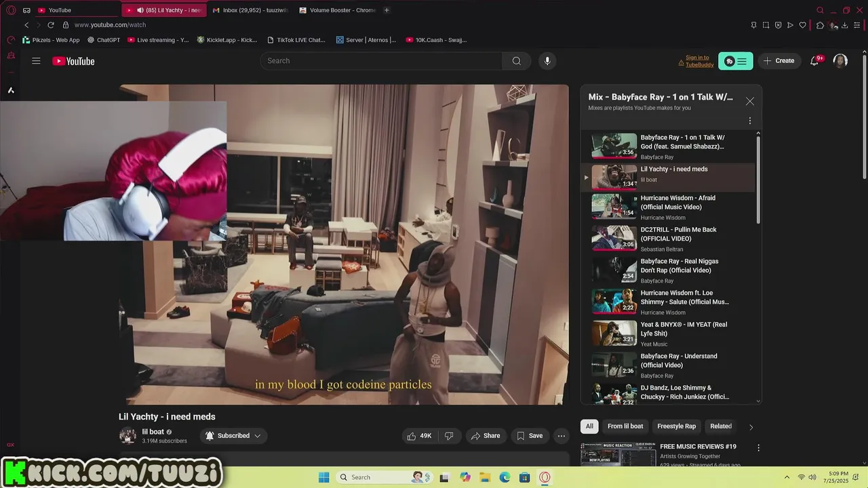Screen dimensions: 868x488
Task: Open browser extensions cube icon
Action: coord(820,25)
